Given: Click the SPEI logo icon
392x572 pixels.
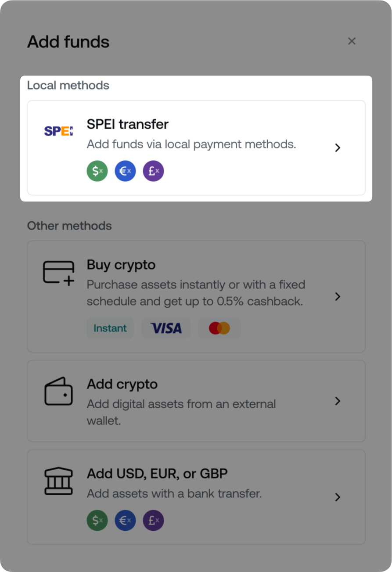Looking at the screenshot, I should (58, 130).
